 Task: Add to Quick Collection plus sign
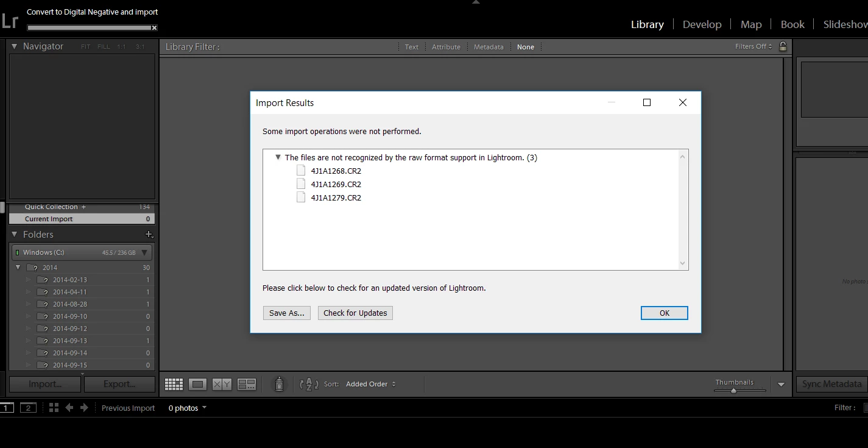pos(83,207)
